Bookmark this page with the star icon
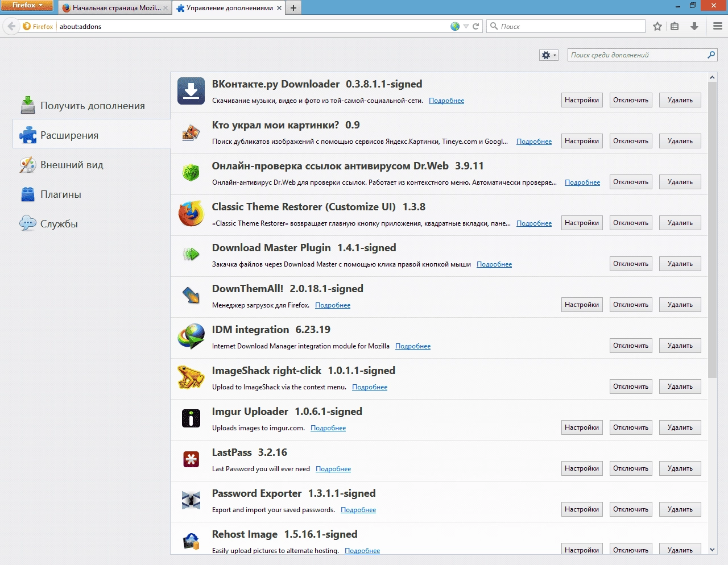Viewport: 728px width, 565px height. 657,26
